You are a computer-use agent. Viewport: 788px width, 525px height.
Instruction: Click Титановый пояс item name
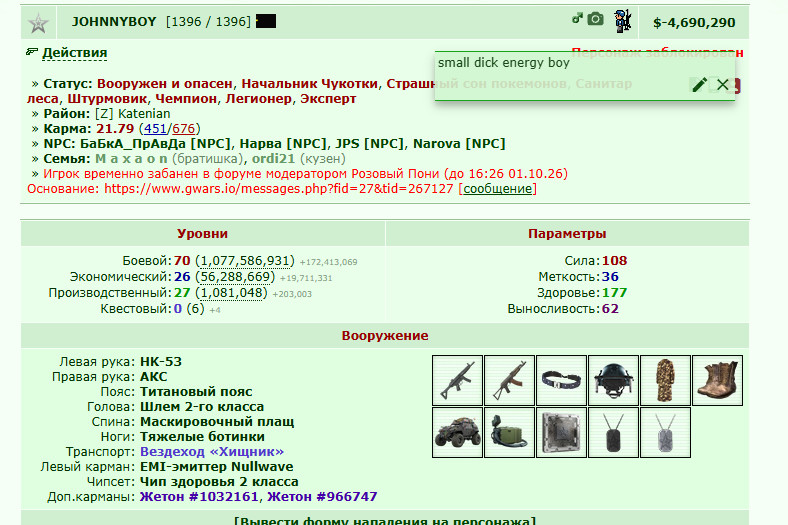tap(196, 392)
